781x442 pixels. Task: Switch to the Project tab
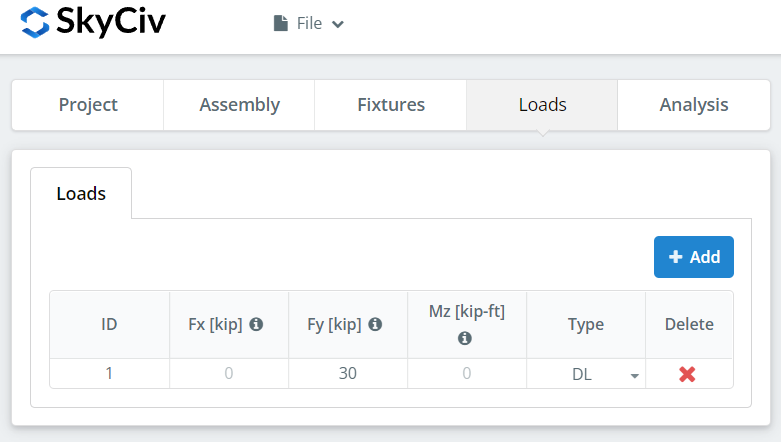coord(88,105)
